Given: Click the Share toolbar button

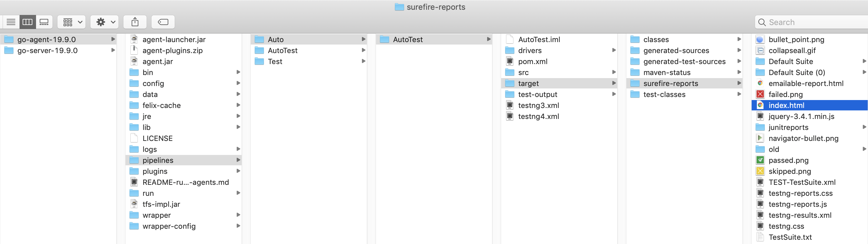Looking at the screenshot, I should tap(135, 22).
